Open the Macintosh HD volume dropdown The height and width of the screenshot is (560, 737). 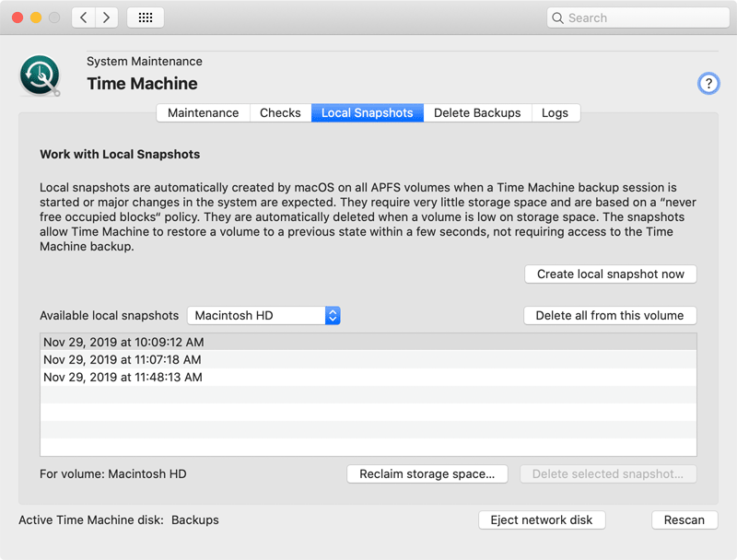point(263,315)
